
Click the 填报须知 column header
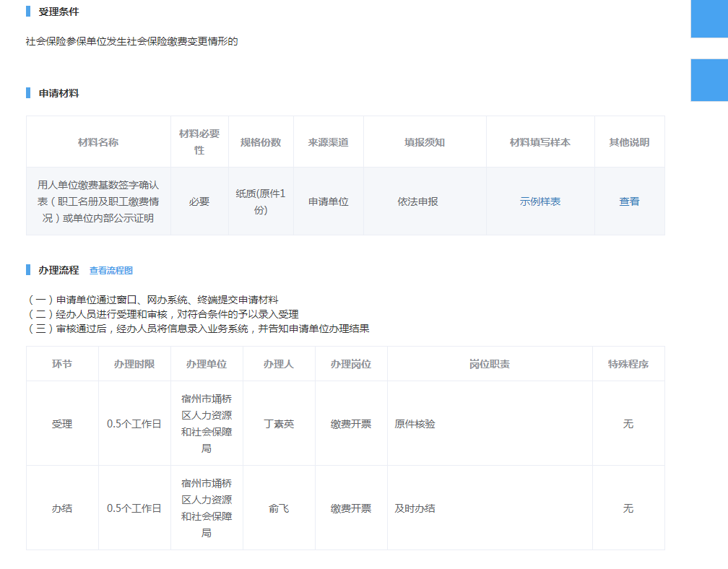[424, 142]
